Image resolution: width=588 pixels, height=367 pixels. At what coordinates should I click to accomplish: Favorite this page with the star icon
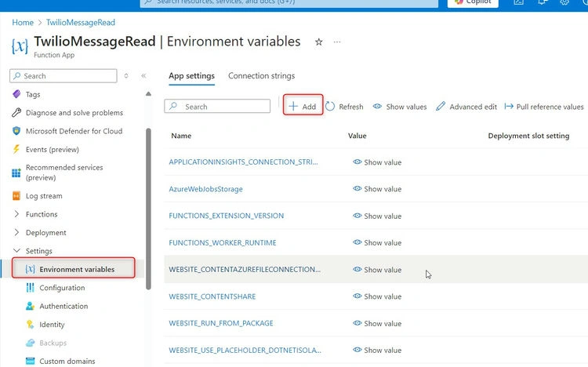click(319, 42)
